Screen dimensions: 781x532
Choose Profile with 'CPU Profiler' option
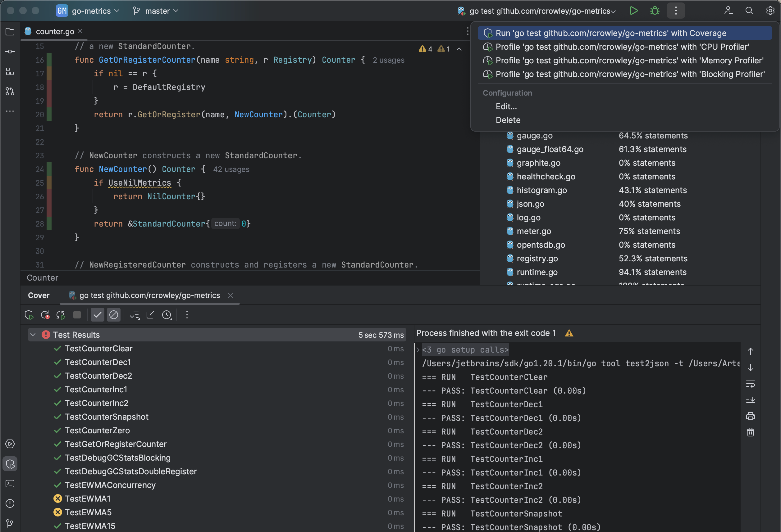[622, 47]
